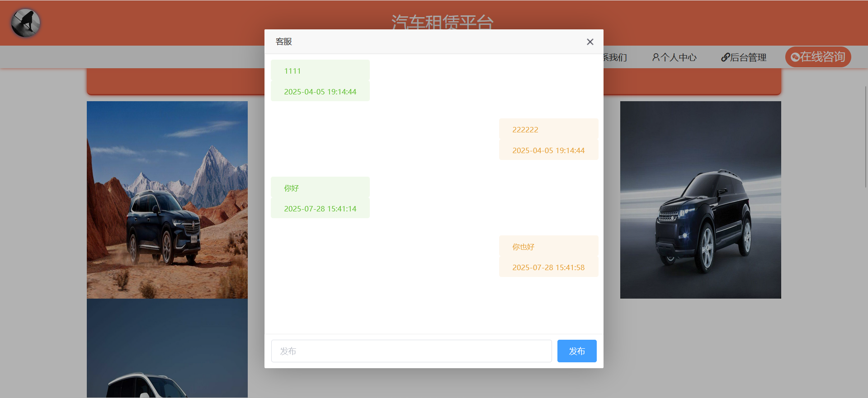Open the black Range Rover photo
The height and width of the screenshot is (398, 868).
700,200
